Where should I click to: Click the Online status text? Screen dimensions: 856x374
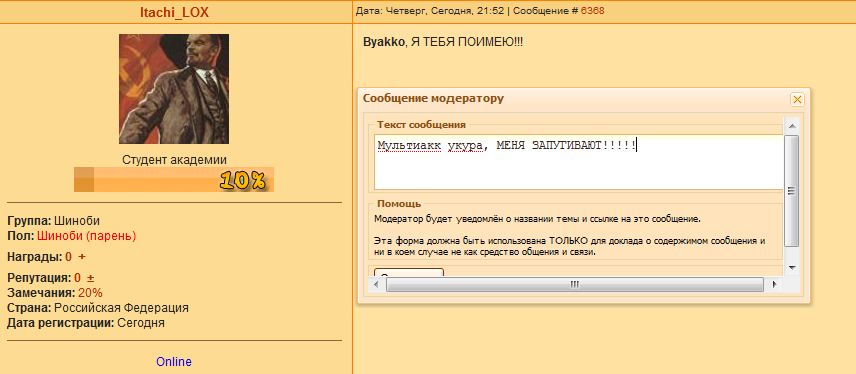(174, 361)
